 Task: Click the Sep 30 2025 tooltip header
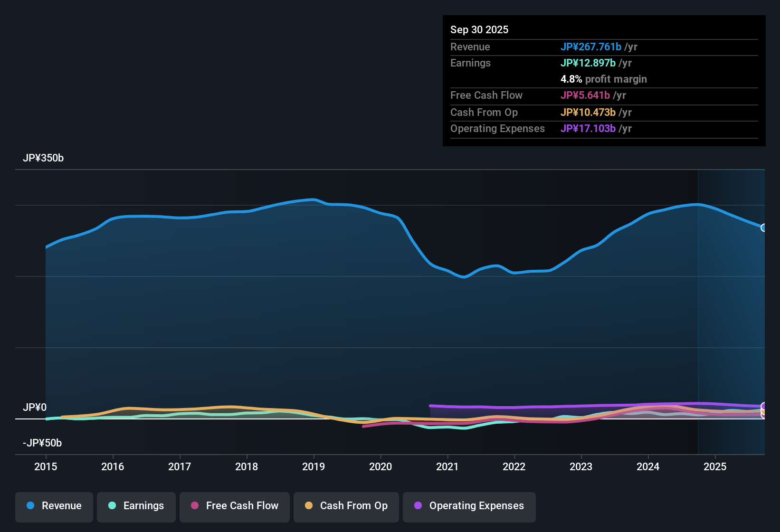pyautogui.click(x=479, y=29)
